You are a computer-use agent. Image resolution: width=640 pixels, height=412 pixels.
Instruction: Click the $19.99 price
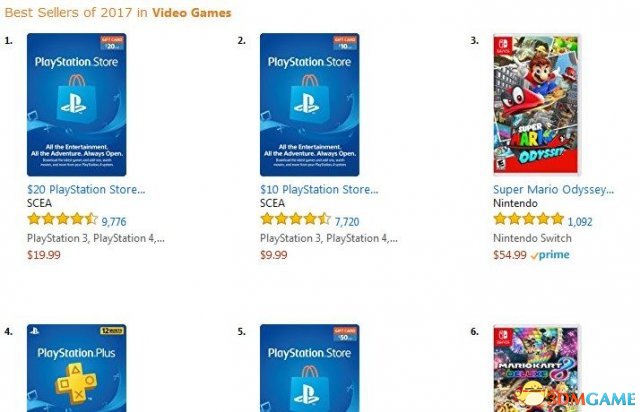[x=43, y=255]
